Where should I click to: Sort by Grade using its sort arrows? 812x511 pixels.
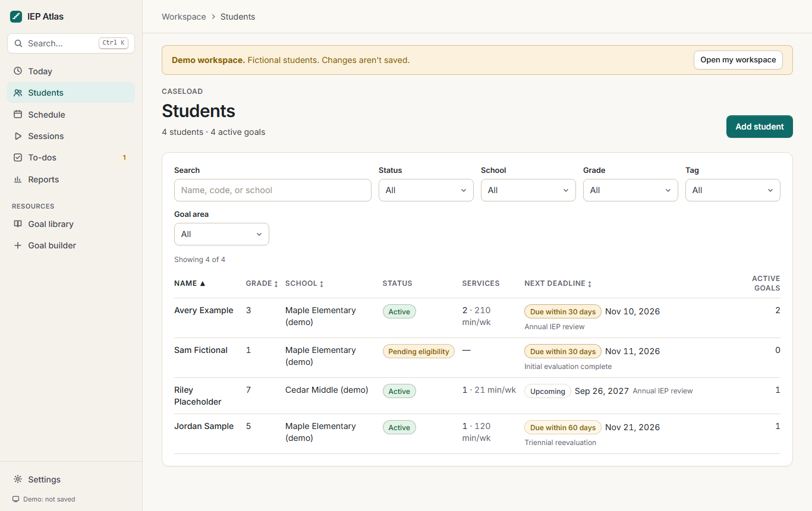276,284
